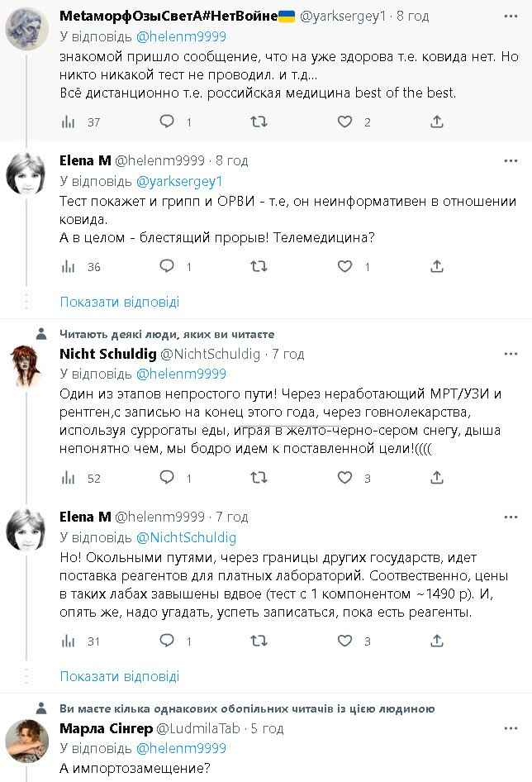Retweet Elena M's tweet about paid laboratories
This screenshot has width=532, height=782.
(x=259, y=641)
